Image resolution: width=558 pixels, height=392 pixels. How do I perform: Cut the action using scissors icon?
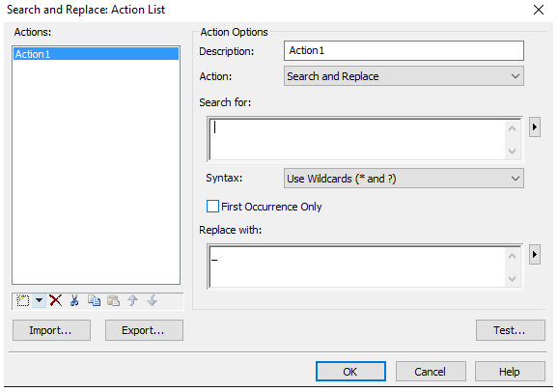74,301
